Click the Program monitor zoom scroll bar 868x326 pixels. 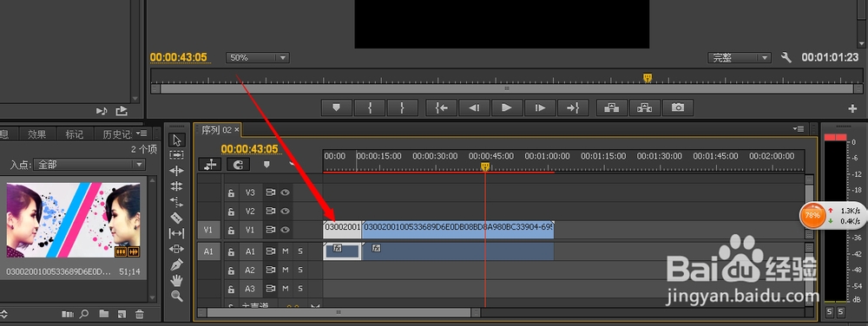tap(507, 88)
